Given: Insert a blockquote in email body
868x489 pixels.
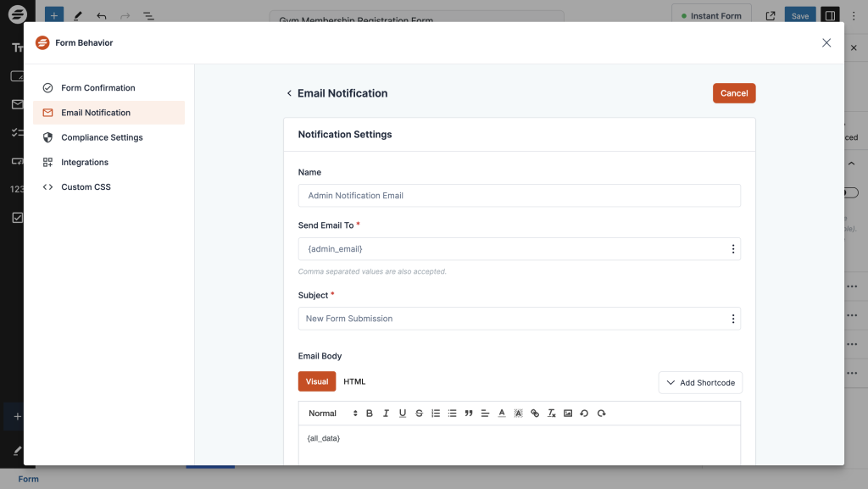Looking at the screenshot, I should [x=469, y=414].
